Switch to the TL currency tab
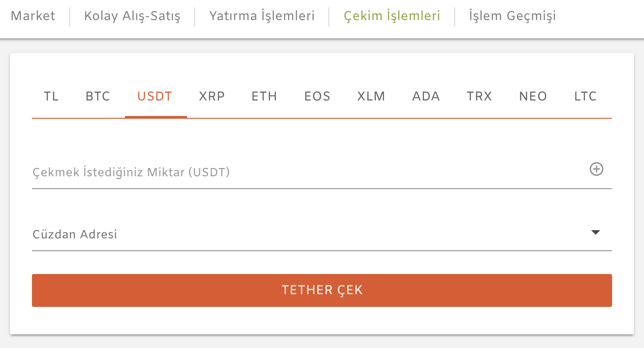The height and width of the screenshot is (348, 644). tap(52, 96)
